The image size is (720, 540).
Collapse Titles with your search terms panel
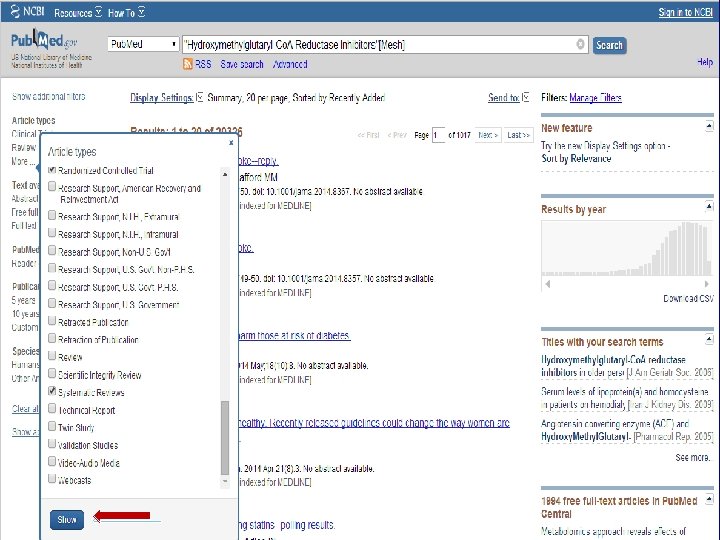(x=709, y=339)
